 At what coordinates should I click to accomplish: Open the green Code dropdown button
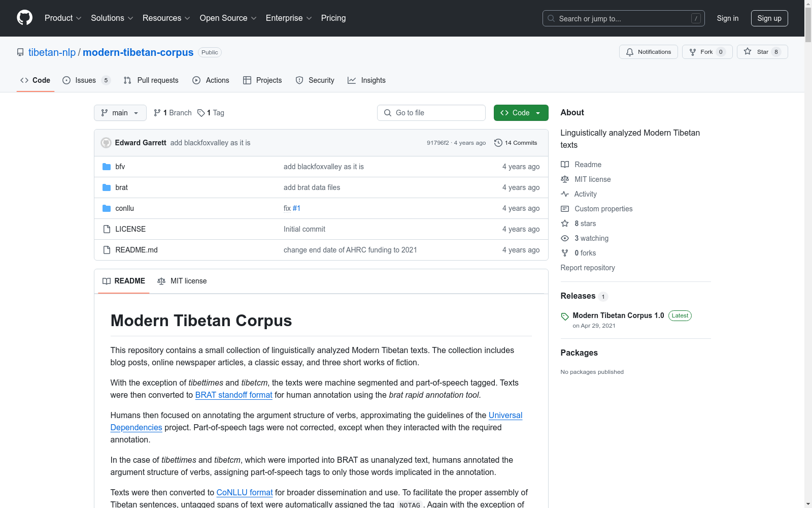point(521,113)
